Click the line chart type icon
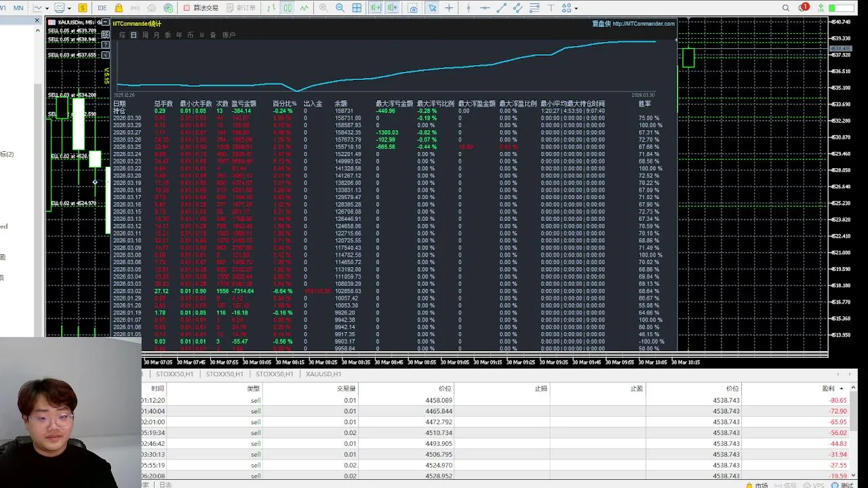 (37, 8)
